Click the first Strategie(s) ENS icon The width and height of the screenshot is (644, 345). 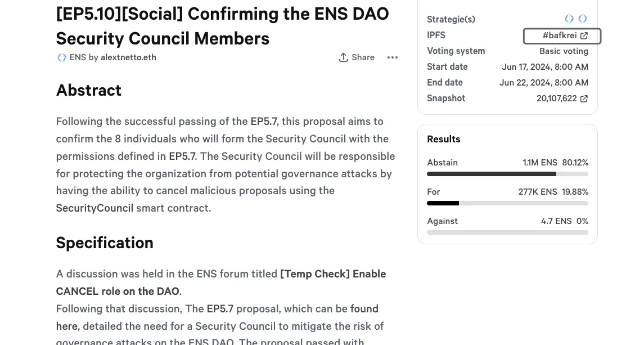pos(569,19)
